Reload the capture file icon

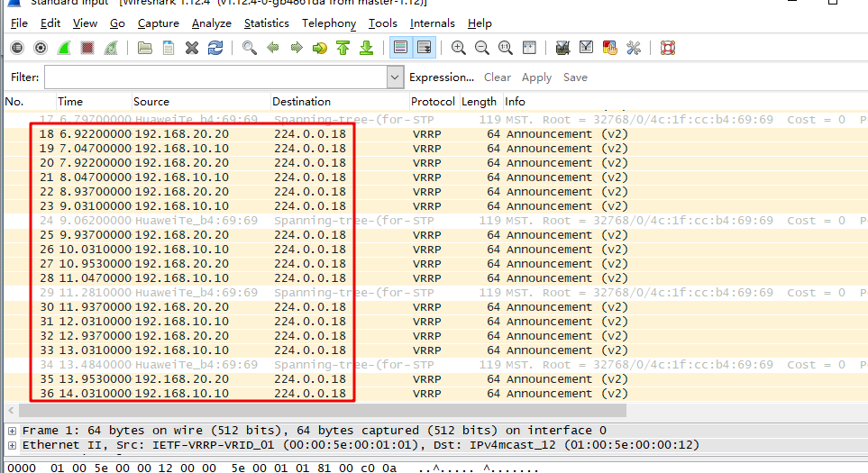click(215, 48)
